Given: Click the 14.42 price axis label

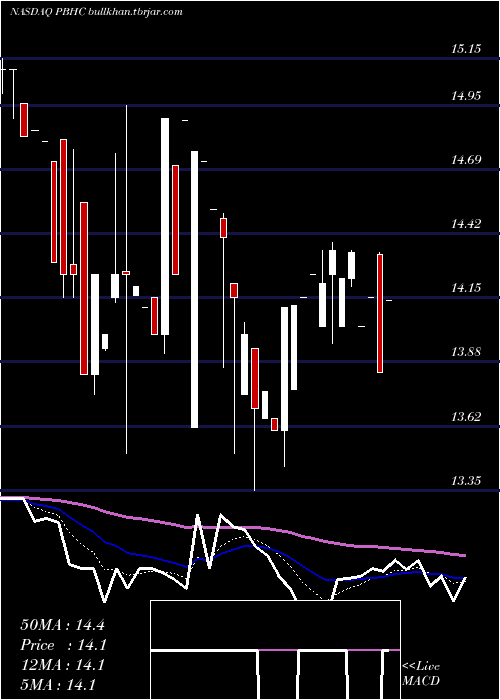Looking at the screenshot, I should [466, 223].
